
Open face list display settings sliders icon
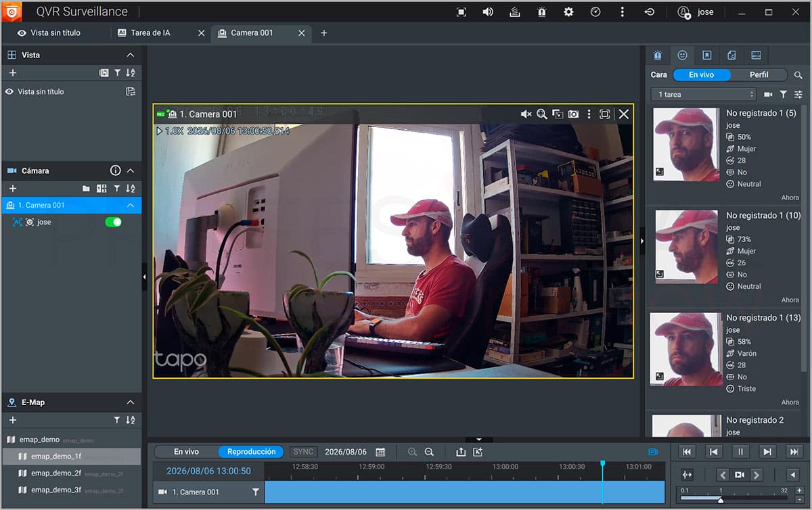point(798,94)
